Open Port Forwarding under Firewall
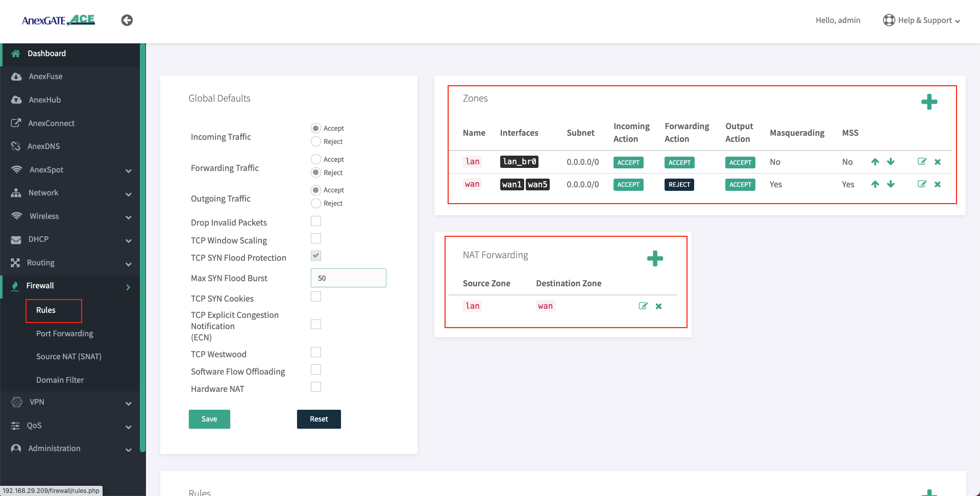The image size is (980, 496). pyautogui.click(x=64, y=333)
